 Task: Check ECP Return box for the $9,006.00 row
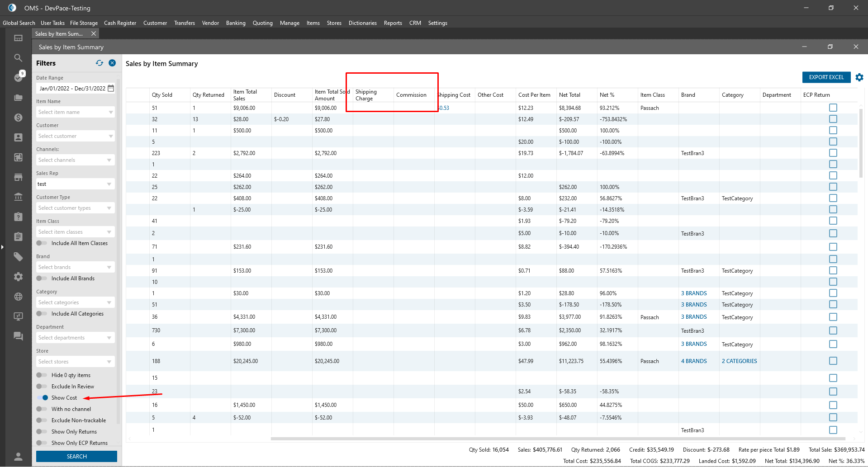[x=833, y=108]
